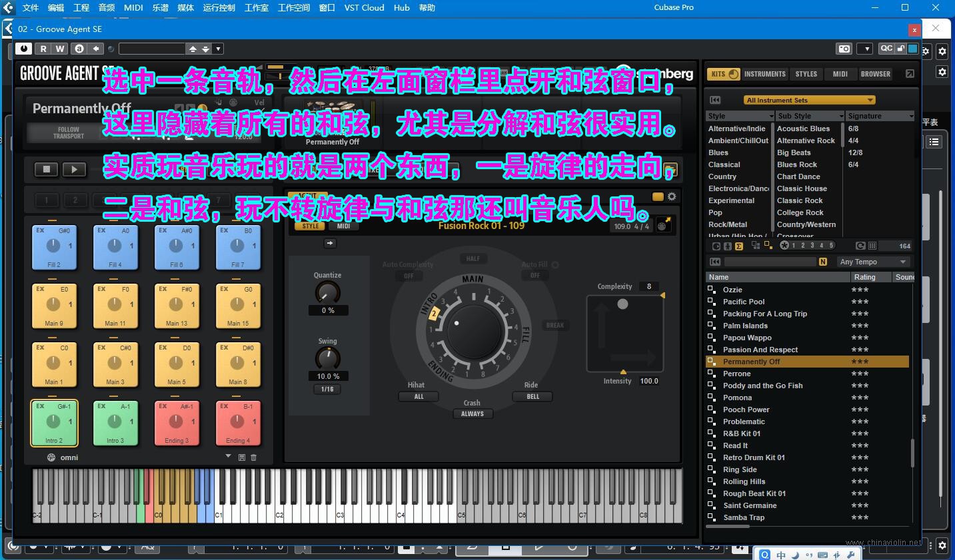Image resolution: width=955 pixels, height=560 pixels.
Task: Click the Hihat ALL button
Action: (419, 396)
